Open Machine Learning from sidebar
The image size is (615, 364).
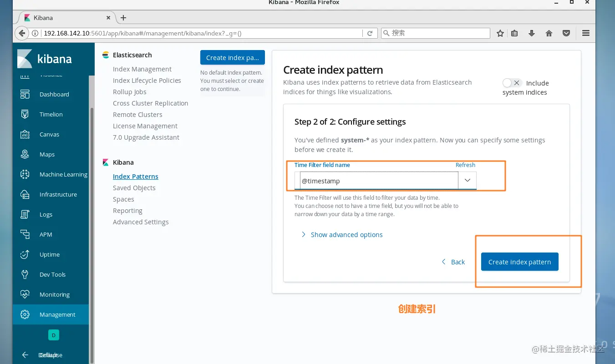click(x=63, y=174)
